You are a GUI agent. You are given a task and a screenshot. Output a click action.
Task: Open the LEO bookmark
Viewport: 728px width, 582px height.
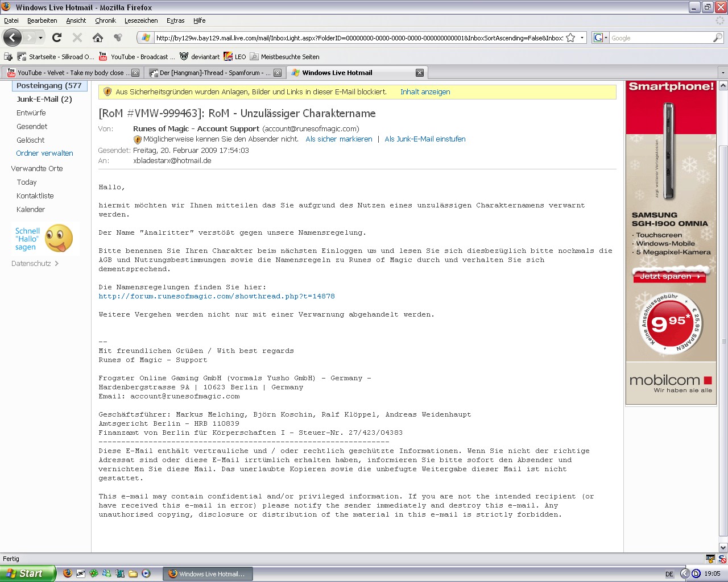235,57
